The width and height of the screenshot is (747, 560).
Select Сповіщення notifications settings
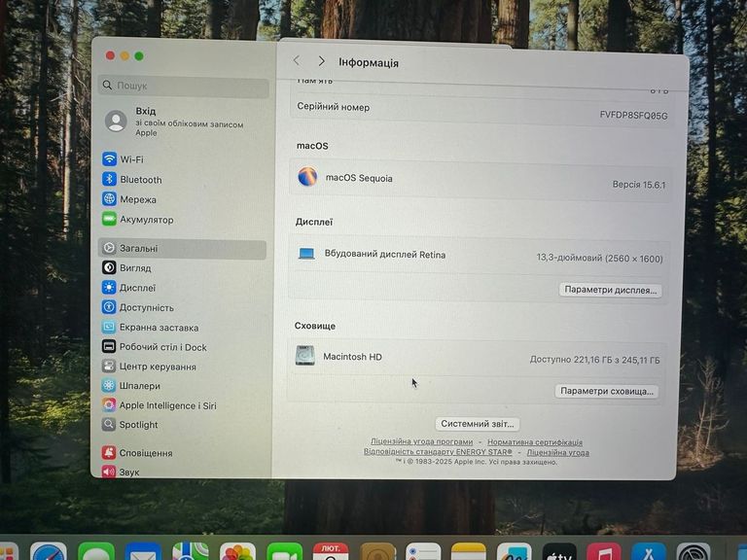(x=137, y=453)
